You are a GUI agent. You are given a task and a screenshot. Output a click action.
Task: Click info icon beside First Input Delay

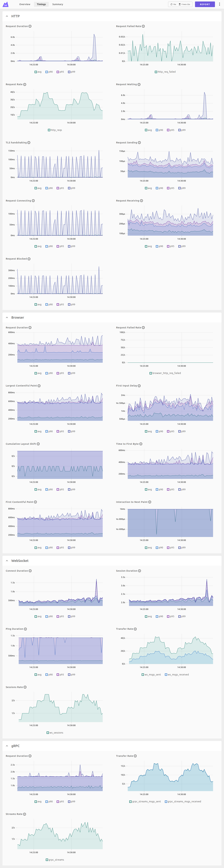[139, 386]
